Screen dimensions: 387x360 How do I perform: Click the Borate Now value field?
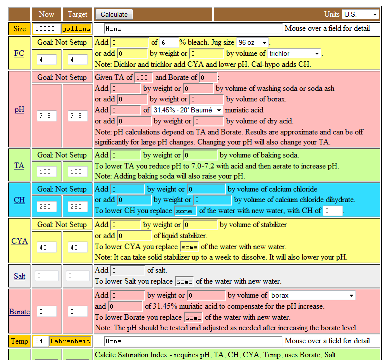pyautogui.click(x=46, y=311)
